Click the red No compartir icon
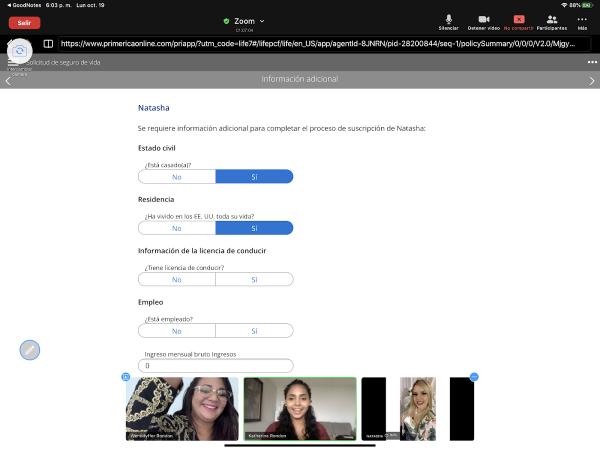This screenshot has width=600, height=450. click(518, 21)
